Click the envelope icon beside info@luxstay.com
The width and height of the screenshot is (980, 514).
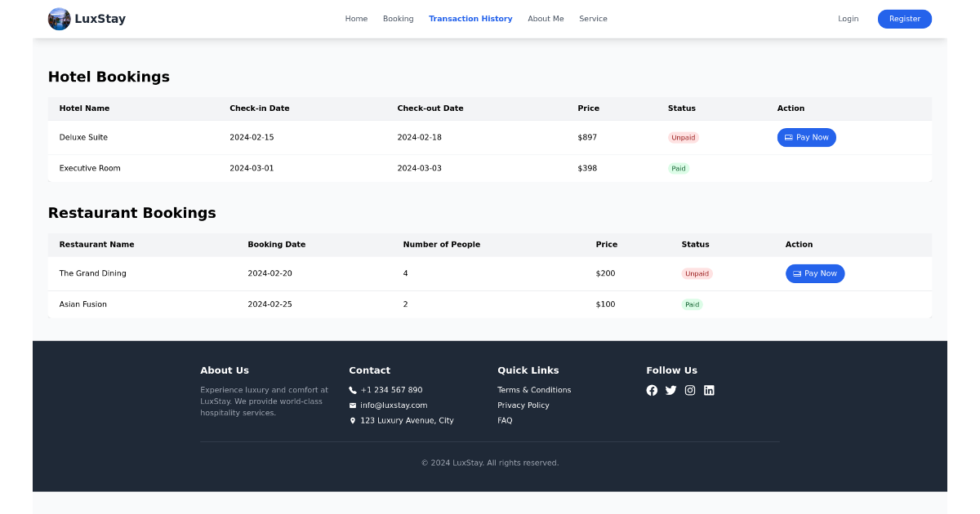coord(352,405)
